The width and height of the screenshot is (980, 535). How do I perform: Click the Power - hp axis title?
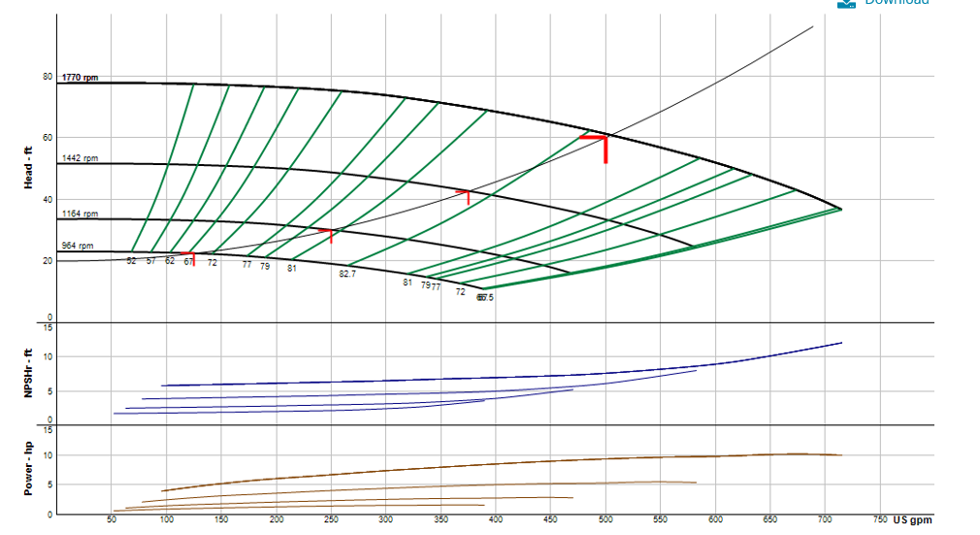tap(28, 469)
